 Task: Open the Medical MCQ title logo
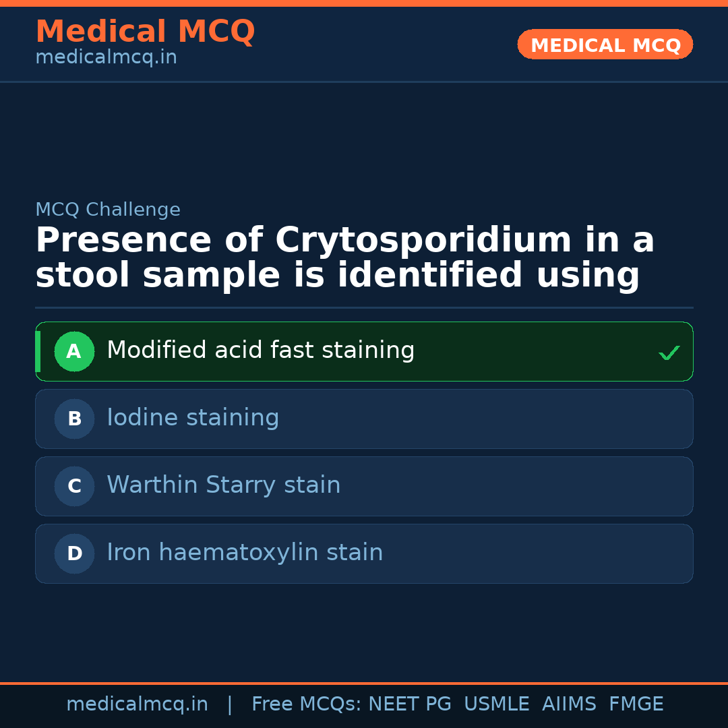coord(145,32)
